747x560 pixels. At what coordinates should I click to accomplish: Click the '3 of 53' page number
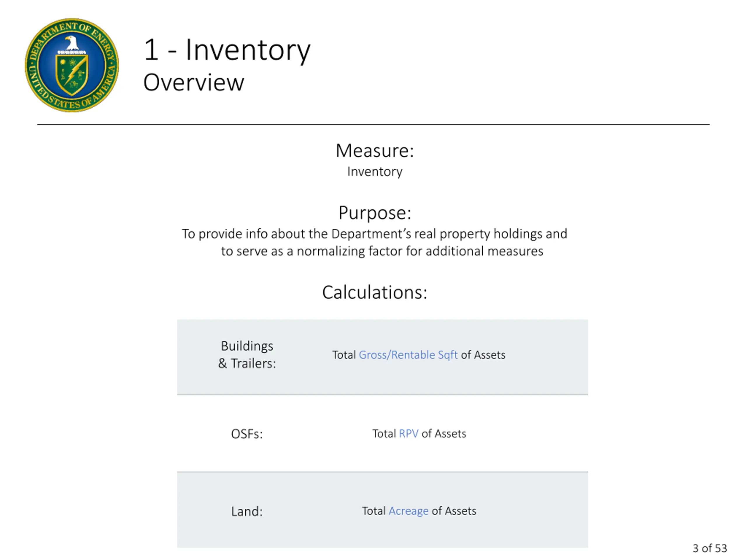point(710,548)
